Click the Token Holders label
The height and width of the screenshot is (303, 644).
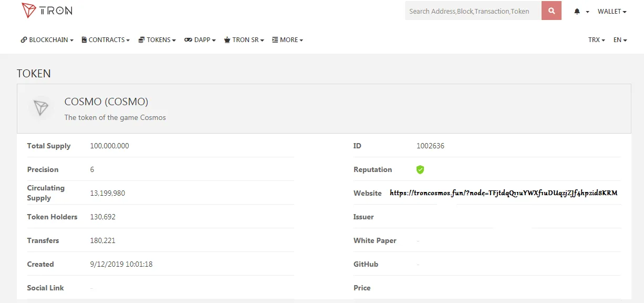[x=53, y=217]
